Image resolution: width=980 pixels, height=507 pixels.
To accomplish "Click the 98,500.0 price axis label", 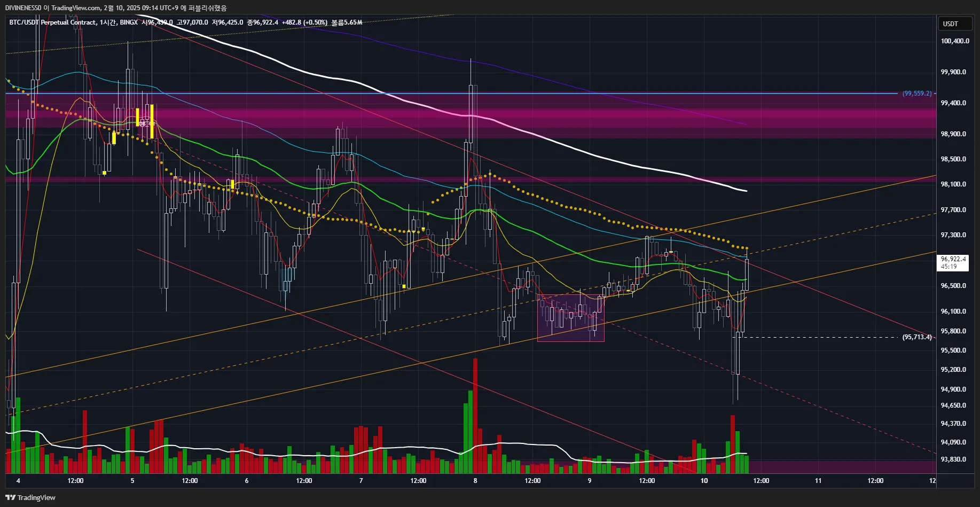I will 953,159.
